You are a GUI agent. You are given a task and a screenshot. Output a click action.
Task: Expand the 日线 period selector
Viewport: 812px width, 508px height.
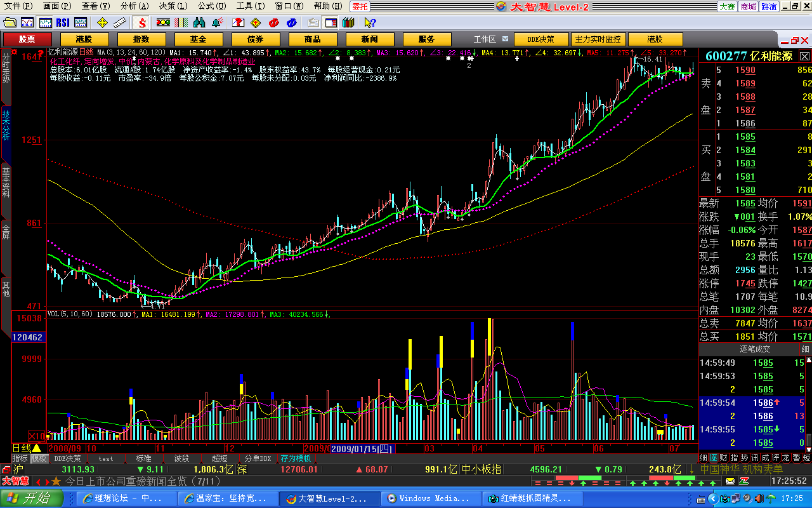click(27, 448)
